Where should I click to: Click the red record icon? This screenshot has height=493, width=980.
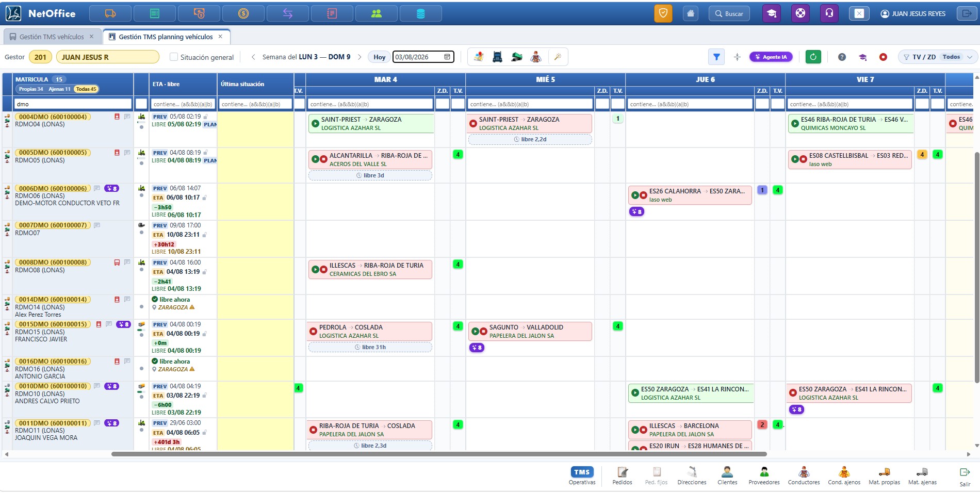pos(883,57)
